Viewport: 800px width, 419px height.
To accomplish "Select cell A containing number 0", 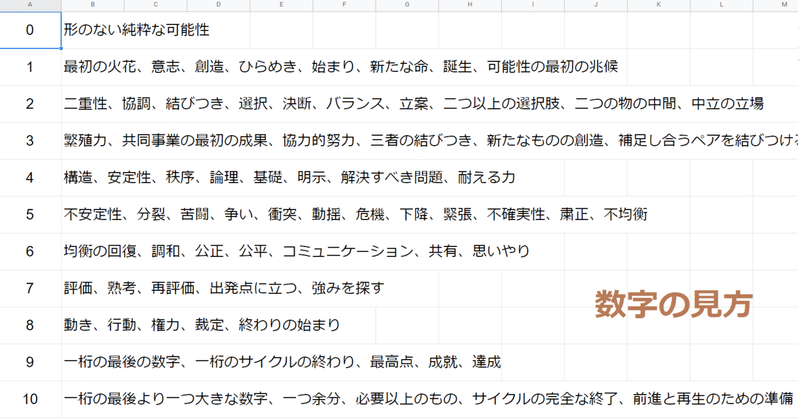I will tap(30, 30).
